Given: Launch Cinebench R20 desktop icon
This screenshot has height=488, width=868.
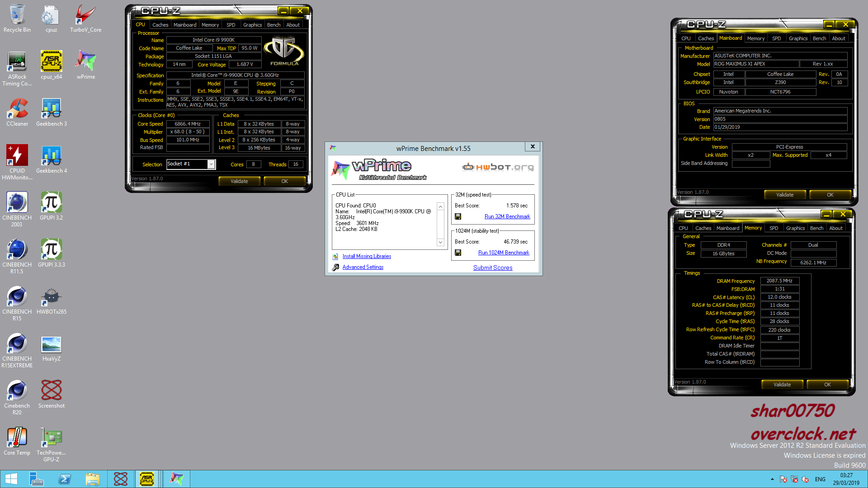Looking at the screenshot, I should pos(17,398).
